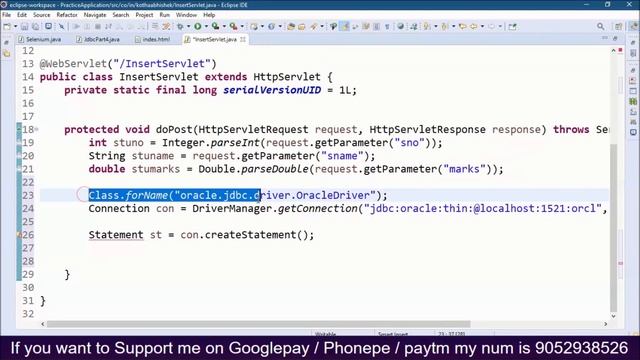The height and width of the screenshot is (360, 640).
Task: Click the horizontal scroll-left arrow
Action: [43, 324]
